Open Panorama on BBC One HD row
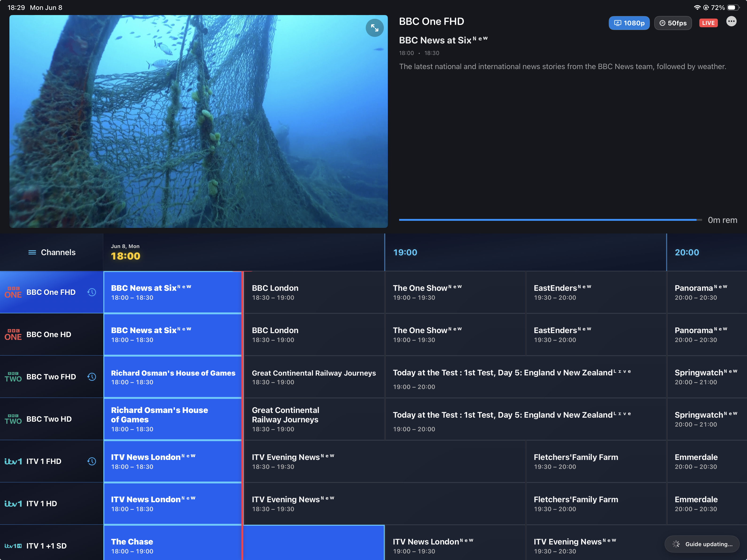747x560 pixels. 707,334
